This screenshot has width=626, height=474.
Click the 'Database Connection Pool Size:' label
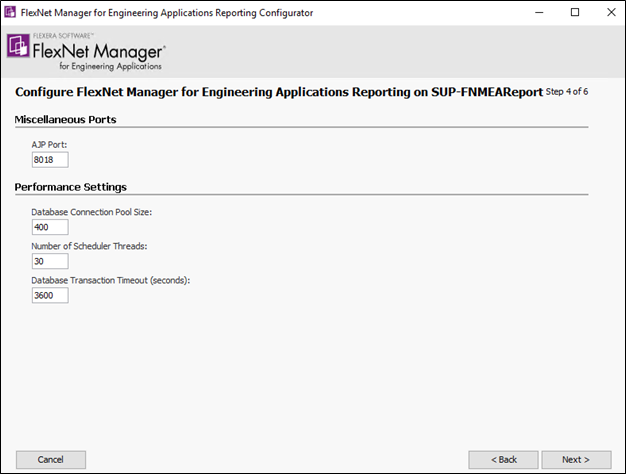click(91, 212)
